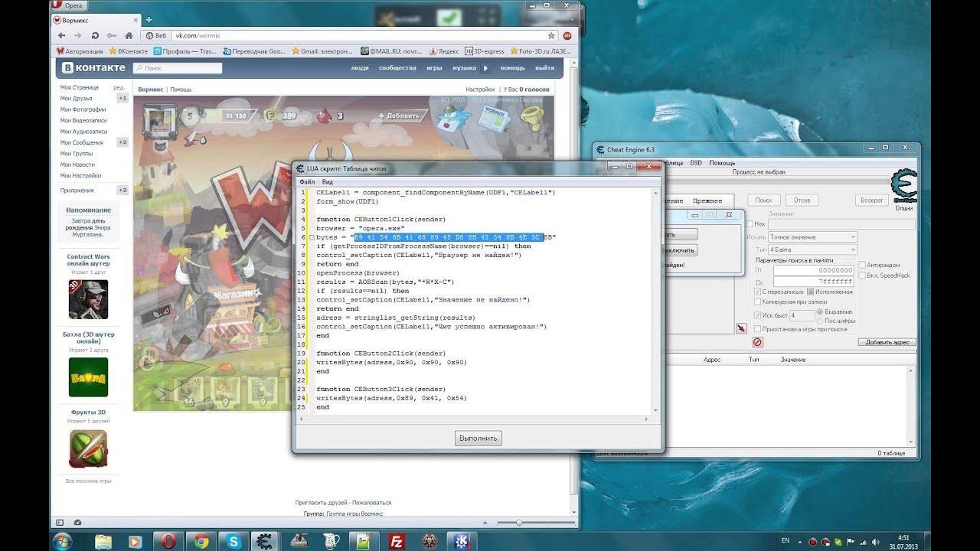Click red arrow copy-to-address-list icon
Image resolution: width=980 pixels, height=551 pixels.
point(741,328)
